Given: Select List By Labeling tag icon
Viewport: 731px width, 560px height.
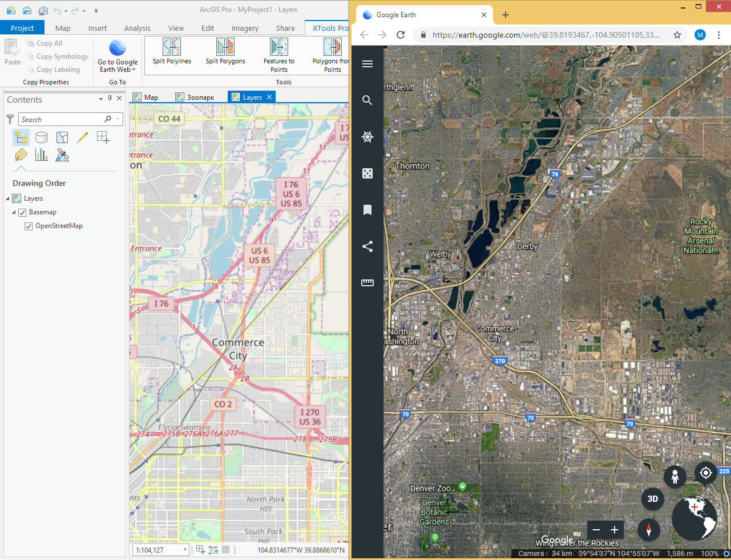Looking at the screenshot, I should [21, 155].
